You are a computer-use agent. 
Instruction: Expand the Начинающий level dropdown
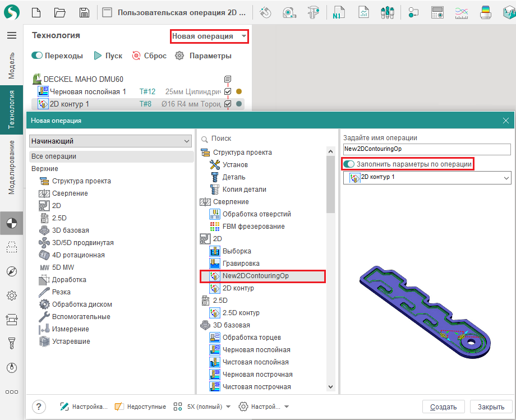click(x=110, y=141)
